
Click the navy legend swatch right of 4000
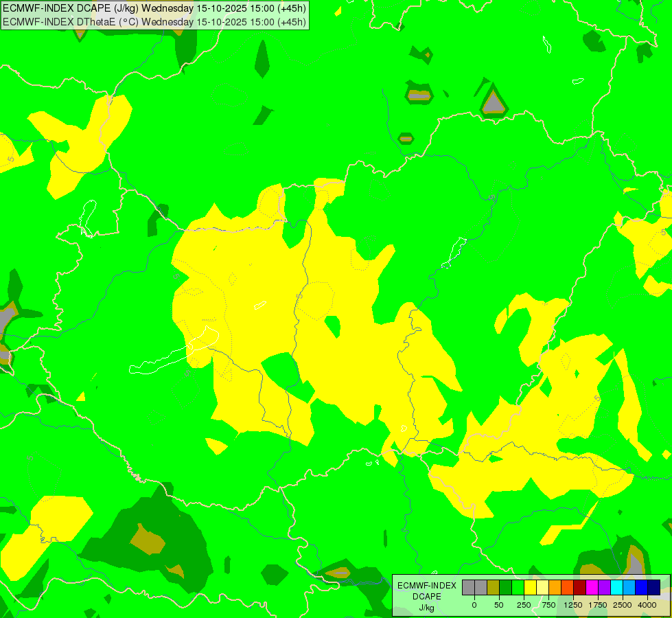(x=653, y=588)
